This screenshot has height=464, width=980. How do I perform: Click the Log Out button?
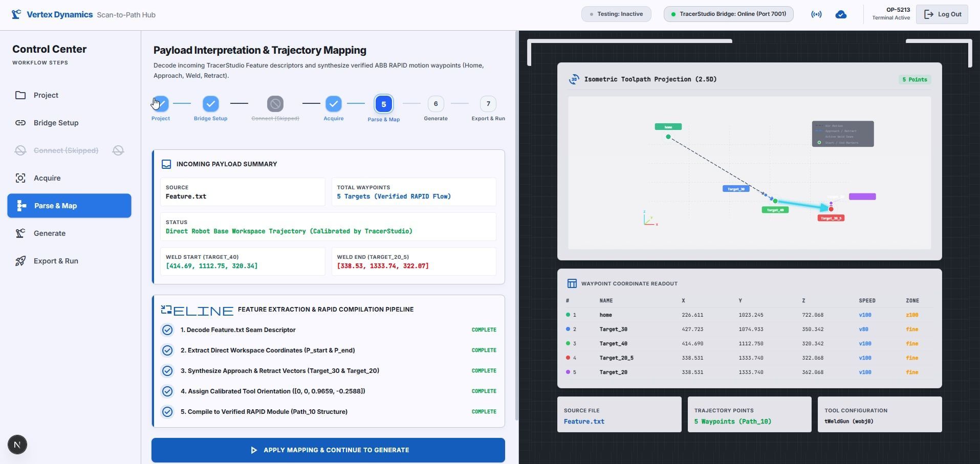click(x=942, y=14)
